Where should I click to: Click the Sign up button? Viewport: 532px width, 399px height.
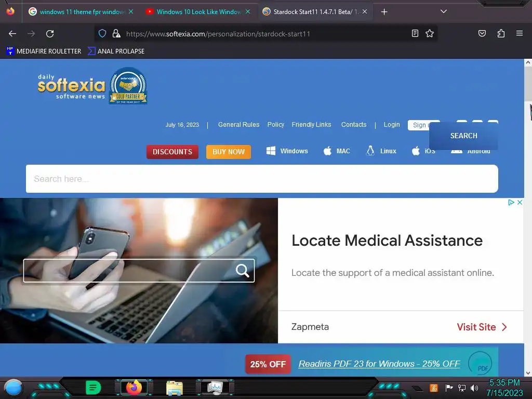[419, 125]
